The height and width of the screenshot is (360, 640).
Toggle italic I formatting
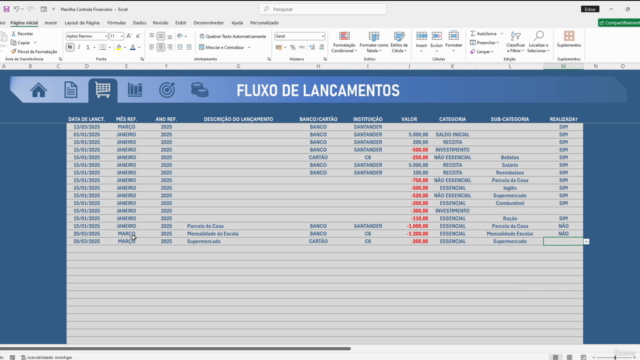[79, 47]
